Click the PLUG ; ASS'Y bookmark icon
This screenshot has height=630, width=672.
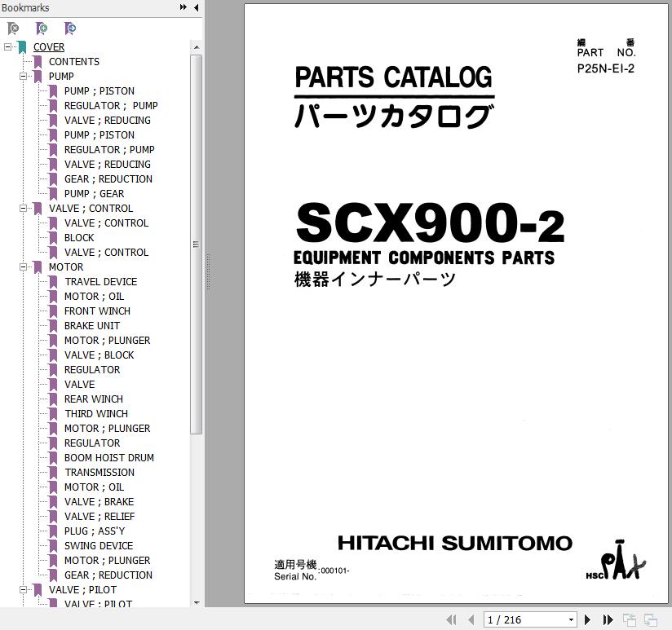tap(53, 531)
